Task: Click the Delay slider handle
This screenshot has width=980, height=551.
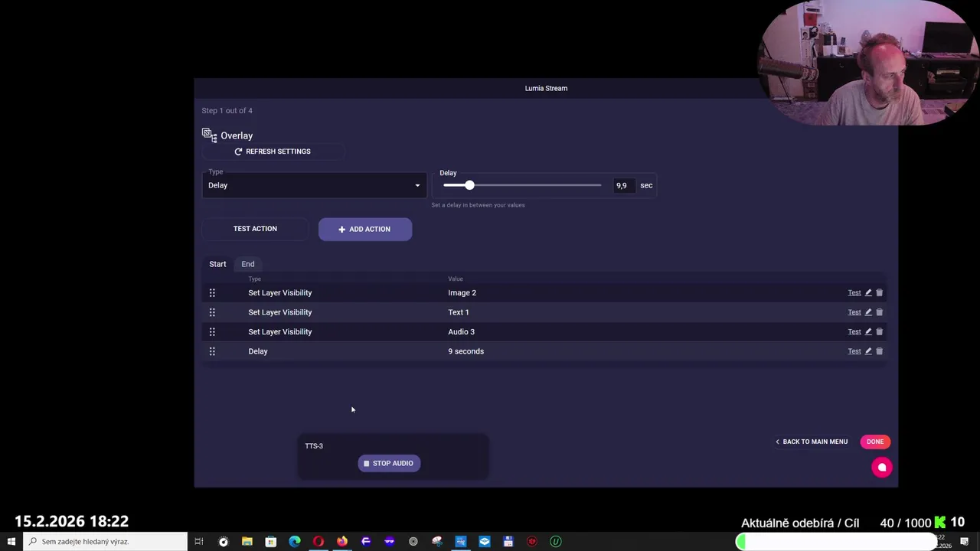Action: pos(469,185)
